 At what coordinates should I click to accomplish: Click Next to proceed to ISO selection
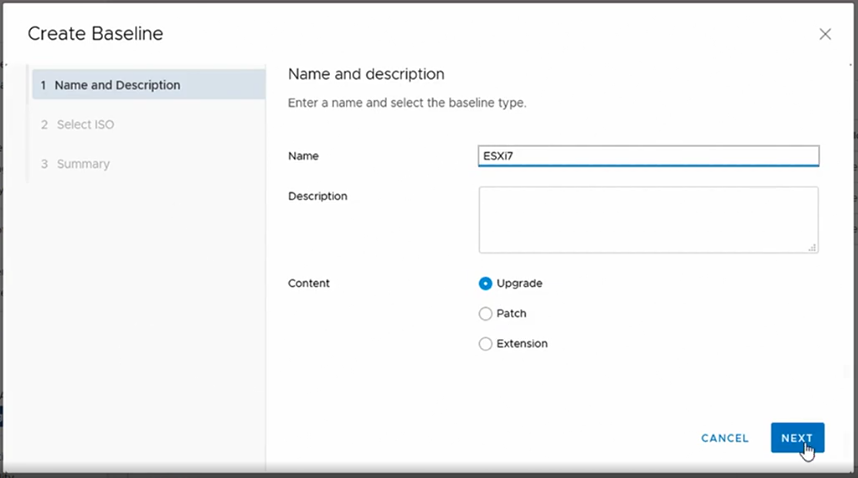point(797,438)
